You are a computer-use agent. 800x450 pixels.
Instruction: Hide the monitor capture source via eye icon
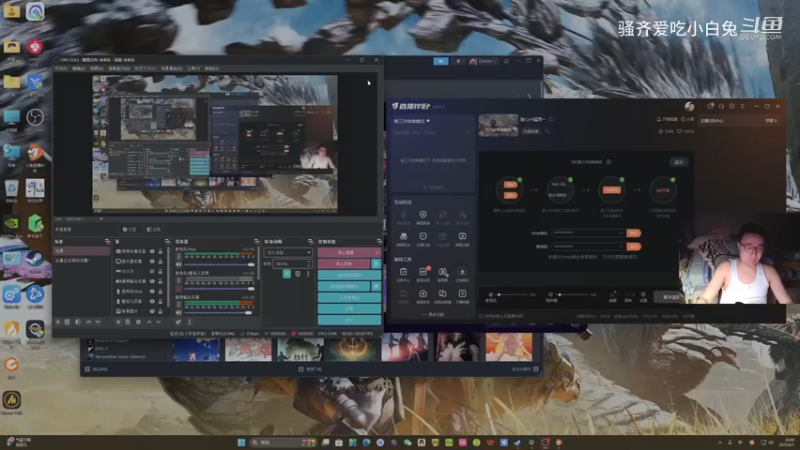tap(152, 261)
